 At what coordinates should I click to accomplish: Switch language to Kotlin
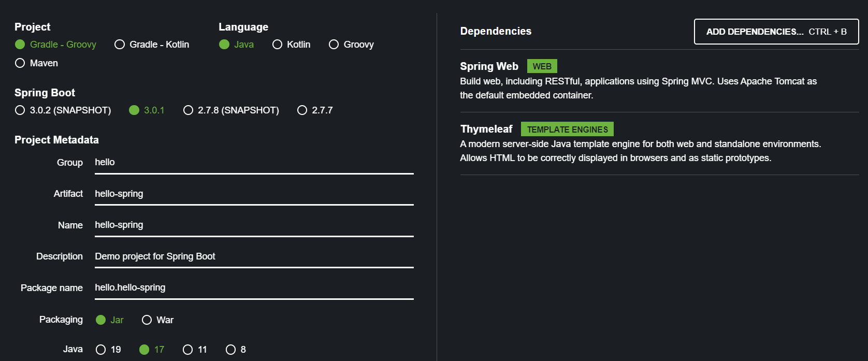coord(278,45)
